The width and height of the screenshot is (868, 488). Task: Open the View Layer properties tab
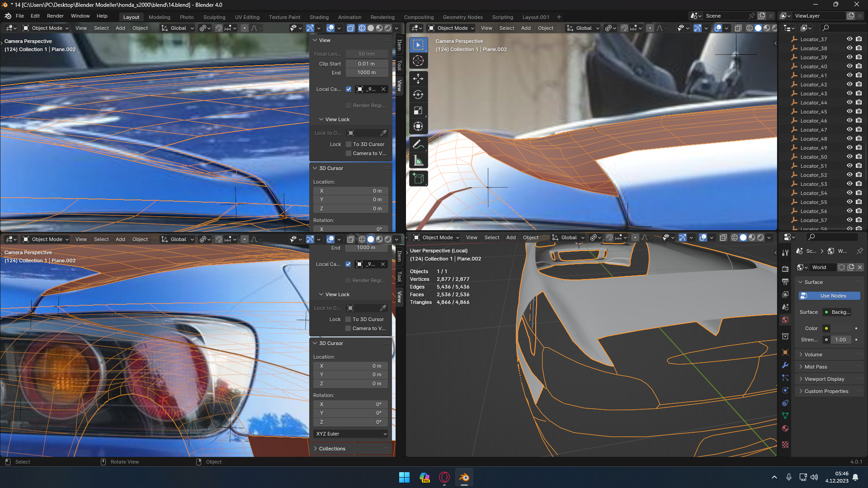(785, 294)
